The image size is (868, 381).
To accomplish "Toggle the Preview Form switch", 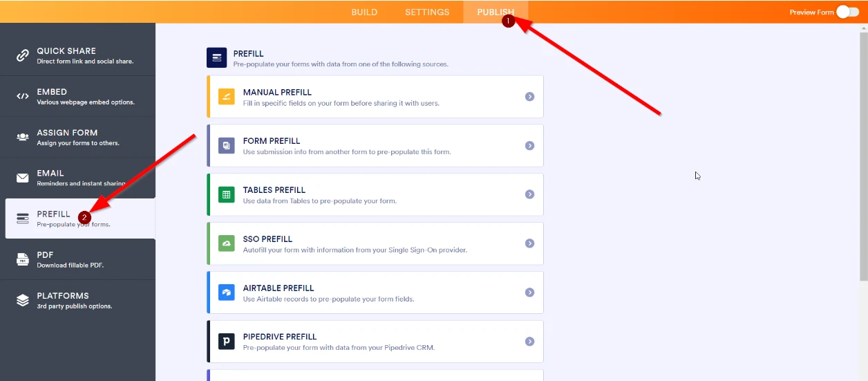I will coord(848,12).
